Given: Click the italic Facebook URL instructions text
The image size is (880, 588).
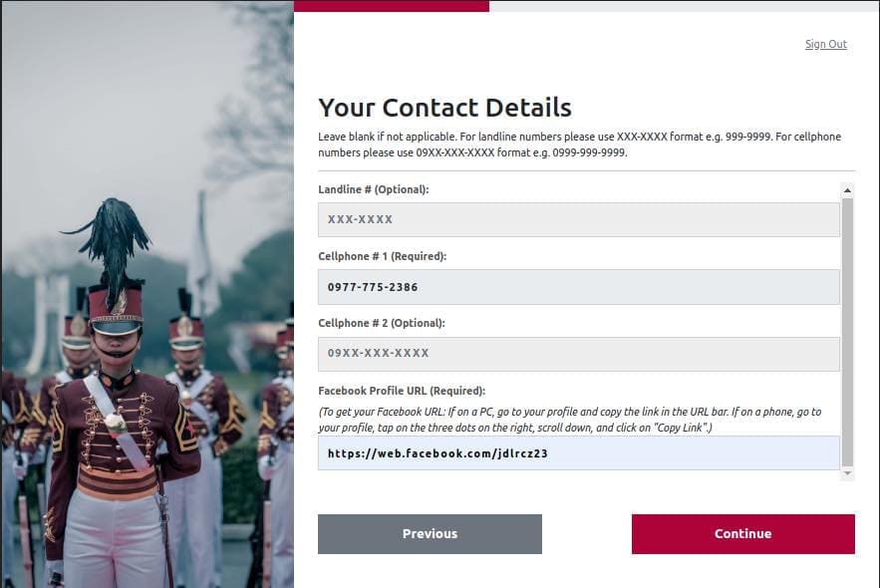Looking at the screenshot, I should click(x=569, y=420).
